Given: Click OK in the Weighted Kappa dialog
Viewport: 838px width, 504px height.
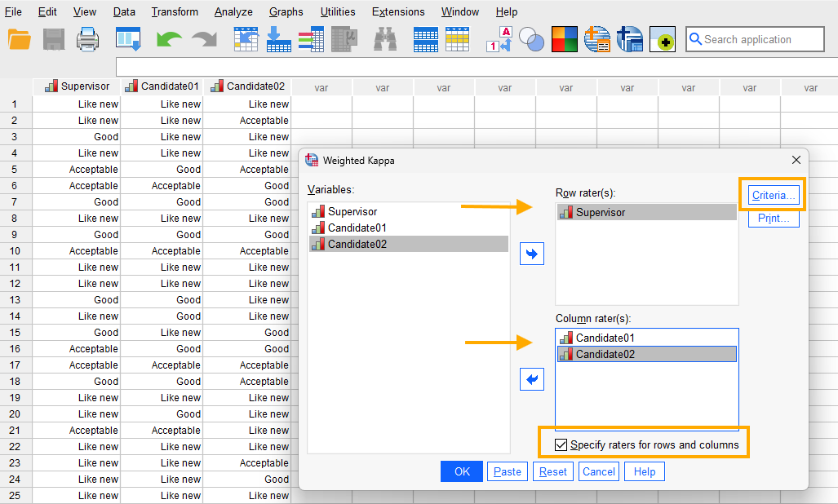Looking at the screenshot, I should [461, 471].
